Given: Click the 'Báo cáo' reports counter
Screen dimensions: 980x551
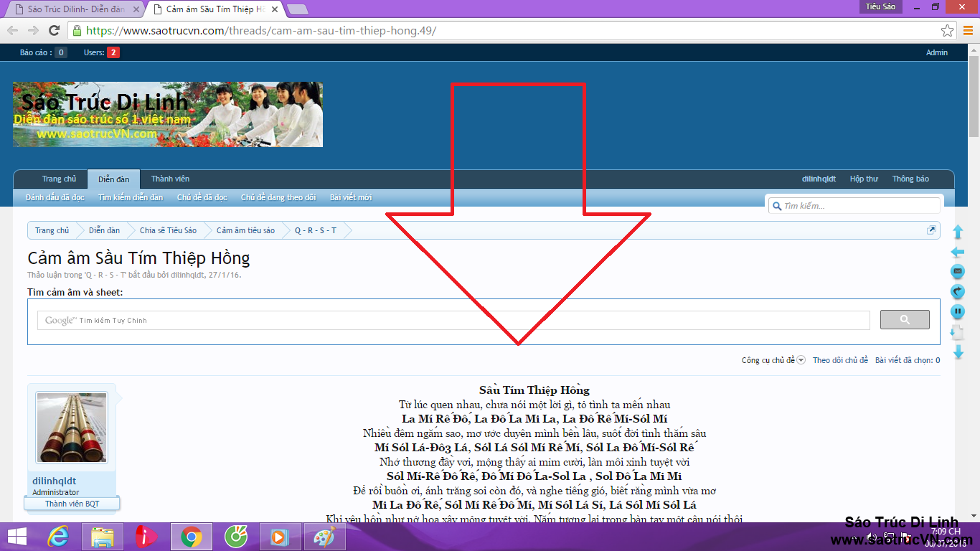Looking at the screenshot, I should pos(43,52).
